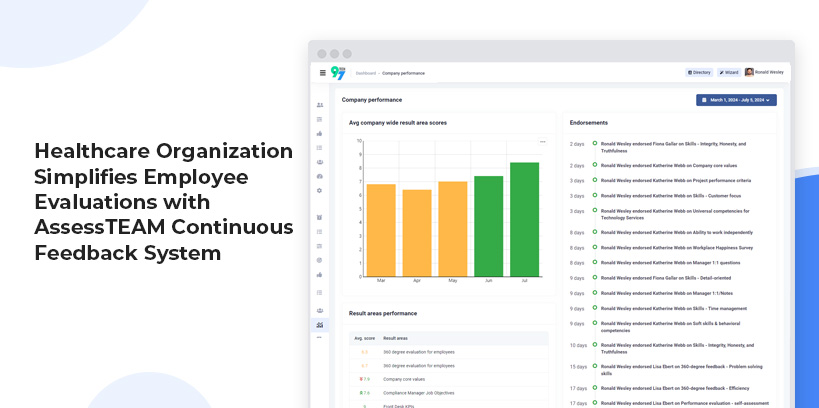Open the Company core values result row
The width and height of the screenshot is (819, 408).
pos(449,379)
